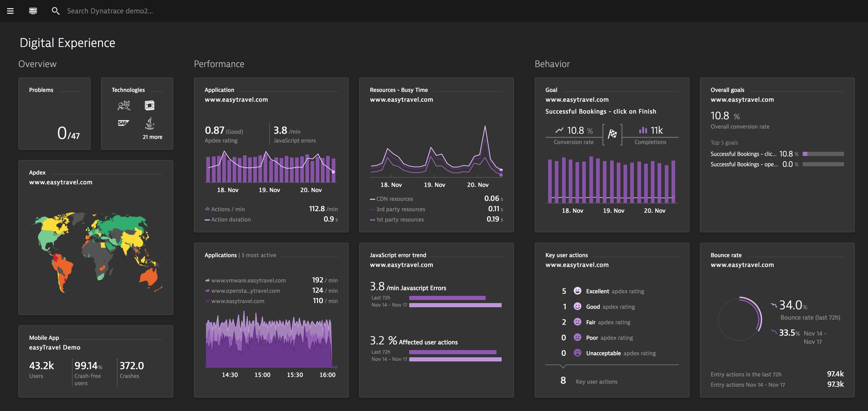Click the 3.8 /min Javascript Errors heading
This screenshot has height=411, width=868.
tap(408, 287)
